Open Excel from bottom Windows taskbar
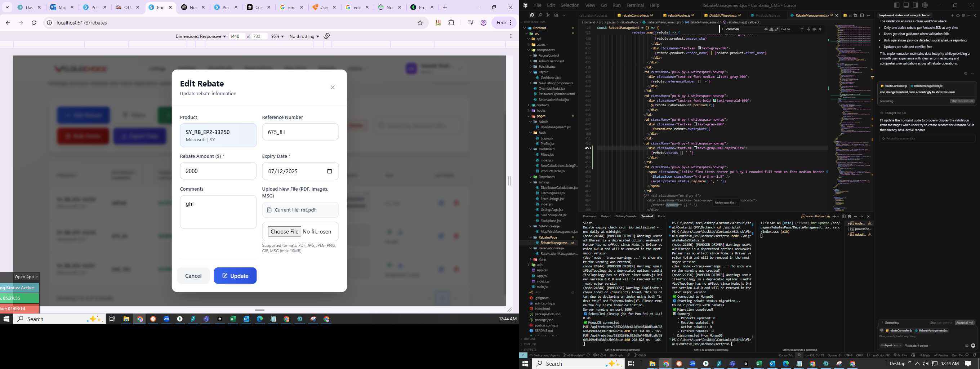The height and width of the screenshot is (369, 980). tap(759, 364)
